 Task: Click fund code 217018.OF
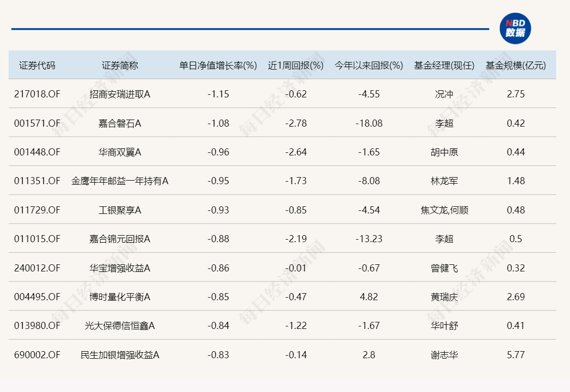(x=37, y=94)
